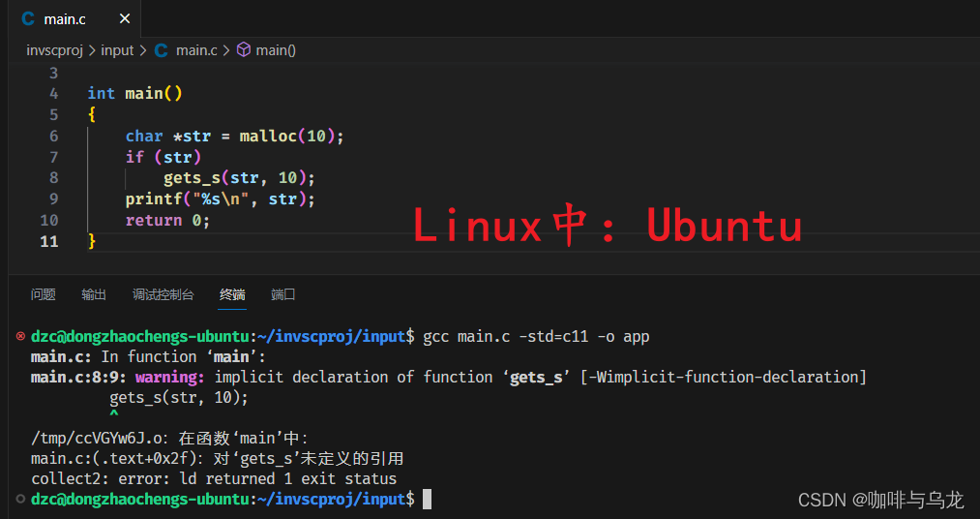Screen dimensions: 980x519
Task: Open the input breadcrumb folder
Action: tap(117, 50)
